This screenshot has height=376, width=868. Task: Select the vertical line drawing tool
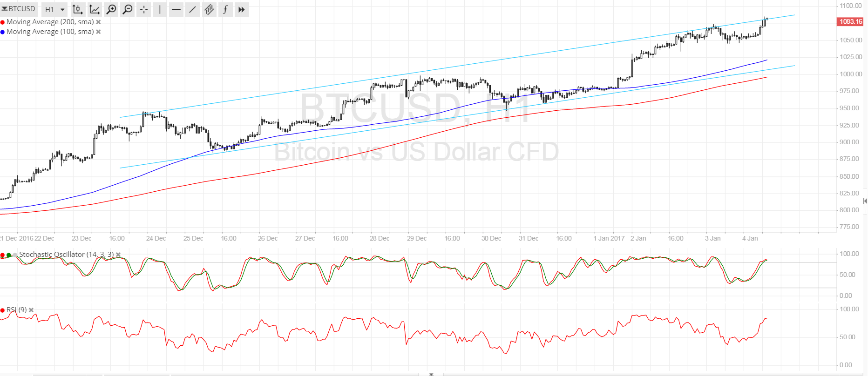click(160, 9)
